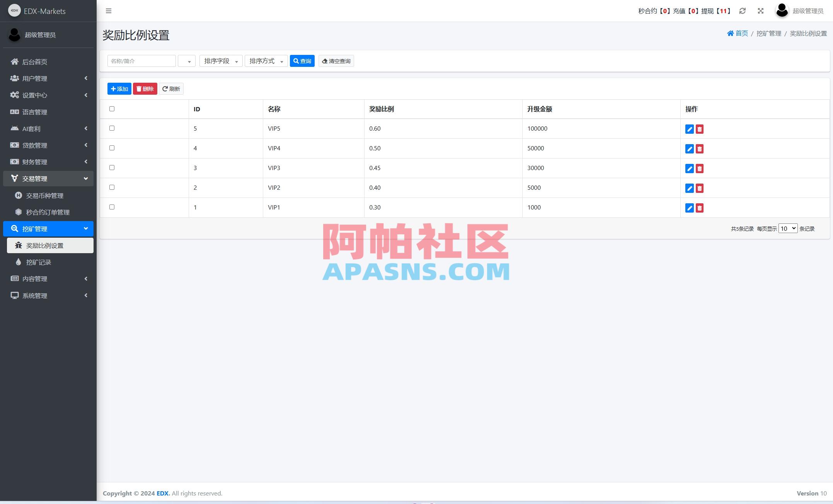
Task: Open the 排序方式 dropdown
Action: coord(266,61)
